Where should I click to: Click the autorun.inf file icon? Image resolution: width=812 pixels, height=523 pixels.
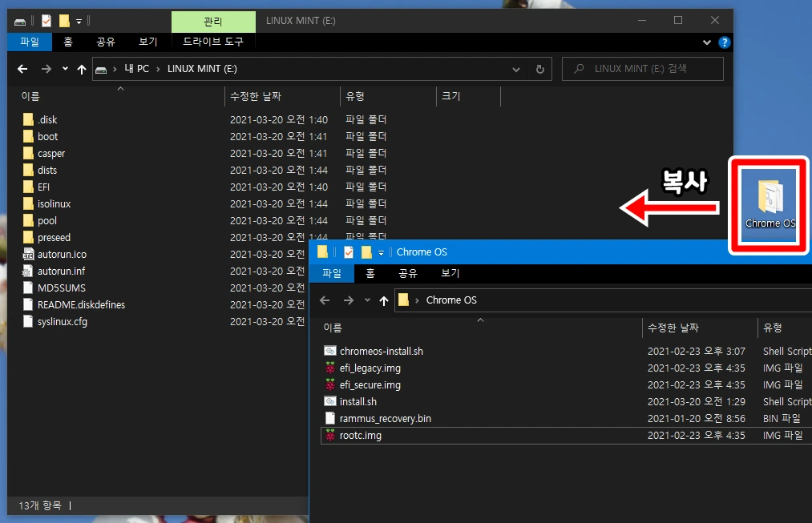29,271
